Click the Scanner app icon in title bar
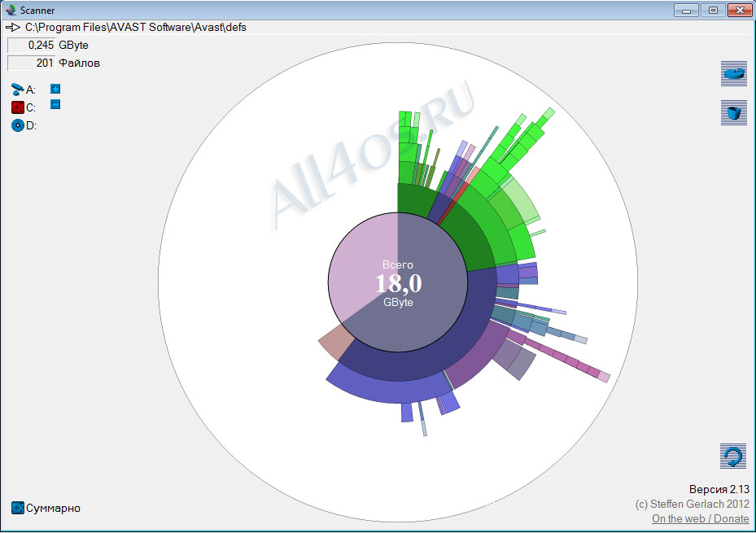 pyautogui.click(x=11, y=10)
